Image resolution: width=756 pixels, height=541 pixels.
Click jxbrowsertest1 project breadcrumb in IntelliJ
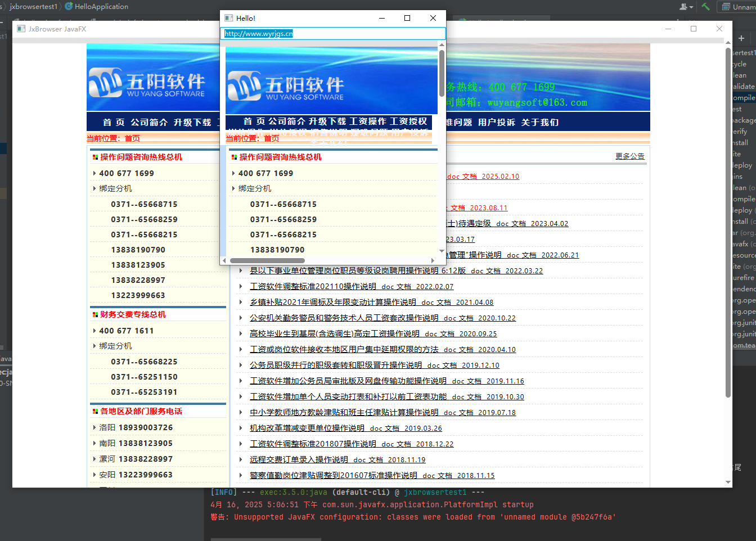[x=34, y=7]
